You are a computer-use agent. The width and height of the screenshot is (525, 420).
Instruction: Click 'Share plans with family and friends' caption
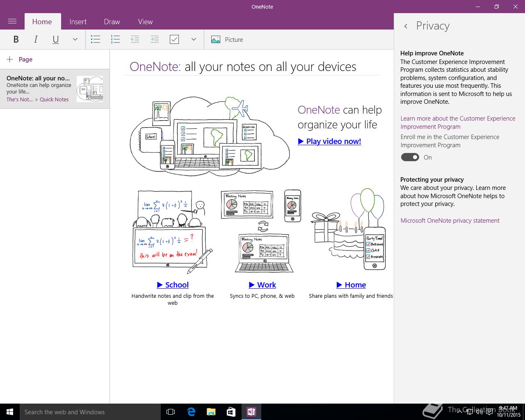point(351,296)
